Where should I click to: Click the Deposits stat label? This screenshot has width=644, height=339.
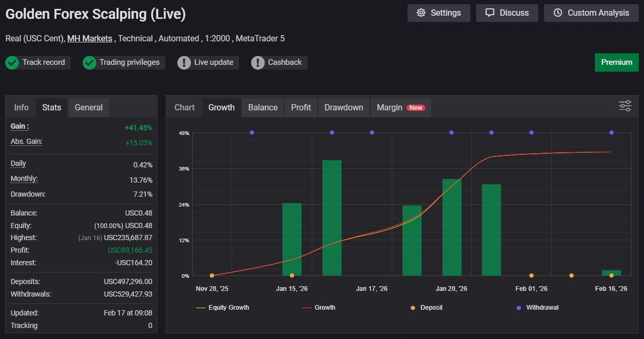click(x=25, y=281)
